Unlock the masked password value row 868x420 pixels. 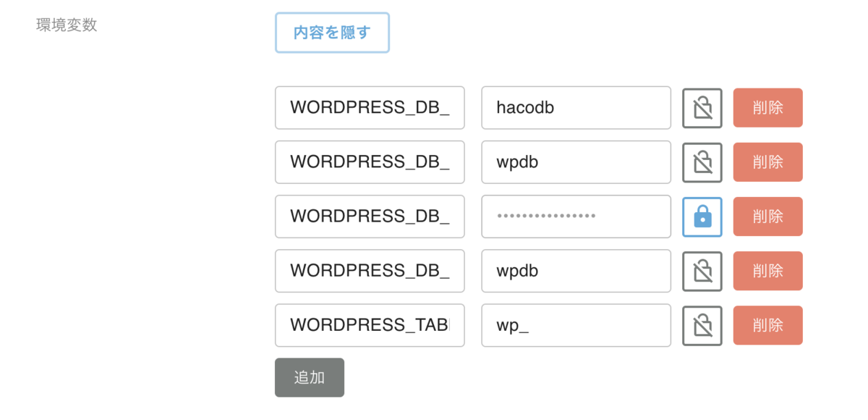click(702, 217)
